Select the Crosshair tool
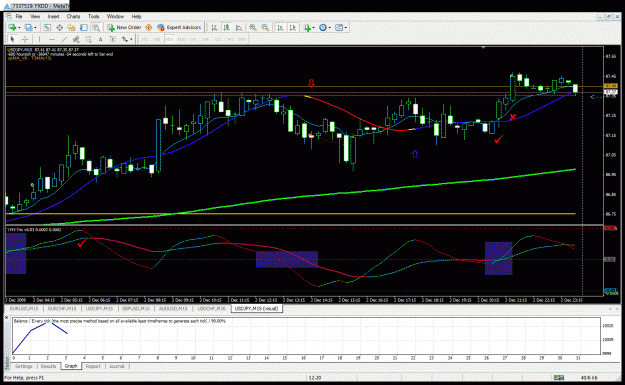 (x=25, y=39)
